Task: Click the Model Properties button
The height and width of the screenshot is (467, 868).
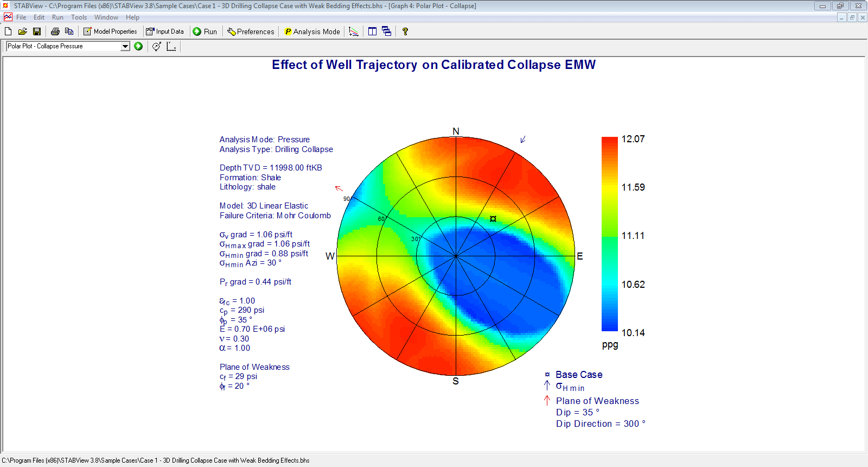Action: [x=110, y=31]
